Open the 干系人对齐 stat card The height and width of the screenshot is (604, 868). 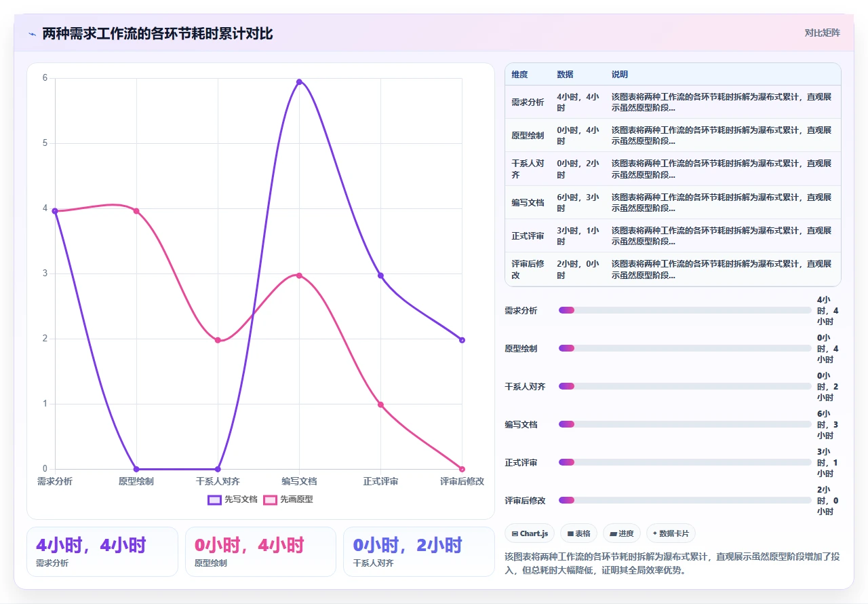[419, 552]
